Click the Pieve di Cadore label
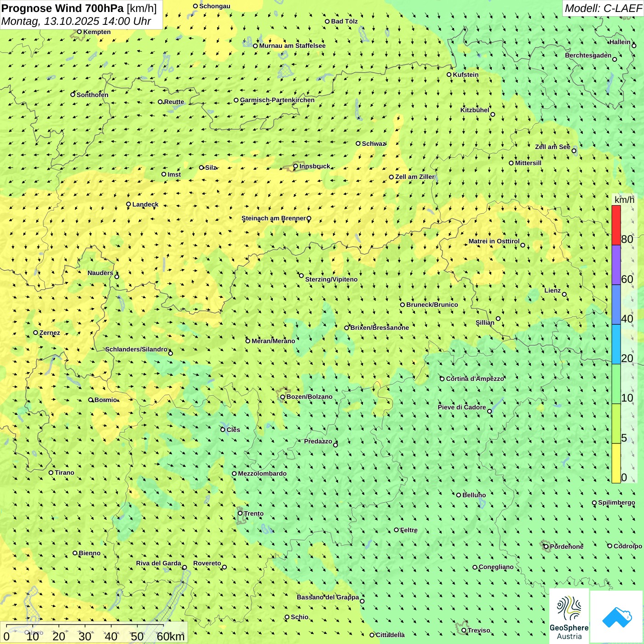This screenshot has height=644, width=644. tap(462, 407)
